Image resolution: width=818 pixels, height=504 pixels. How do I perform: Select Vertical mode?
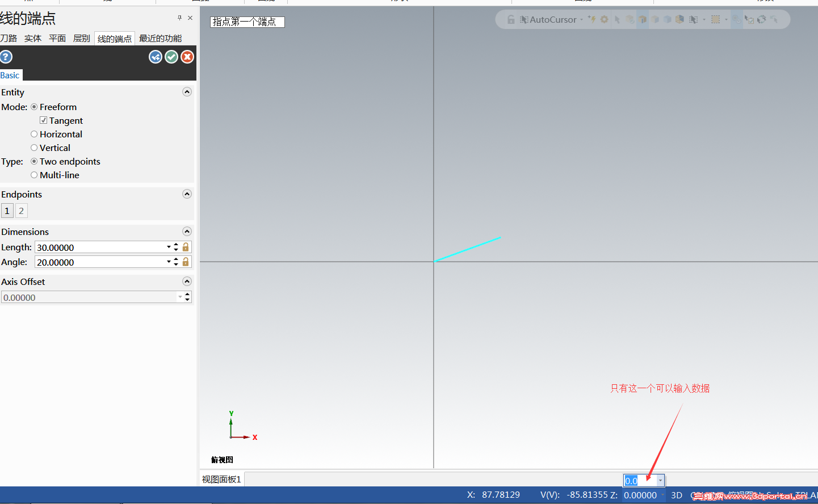(x=51, y=148)
